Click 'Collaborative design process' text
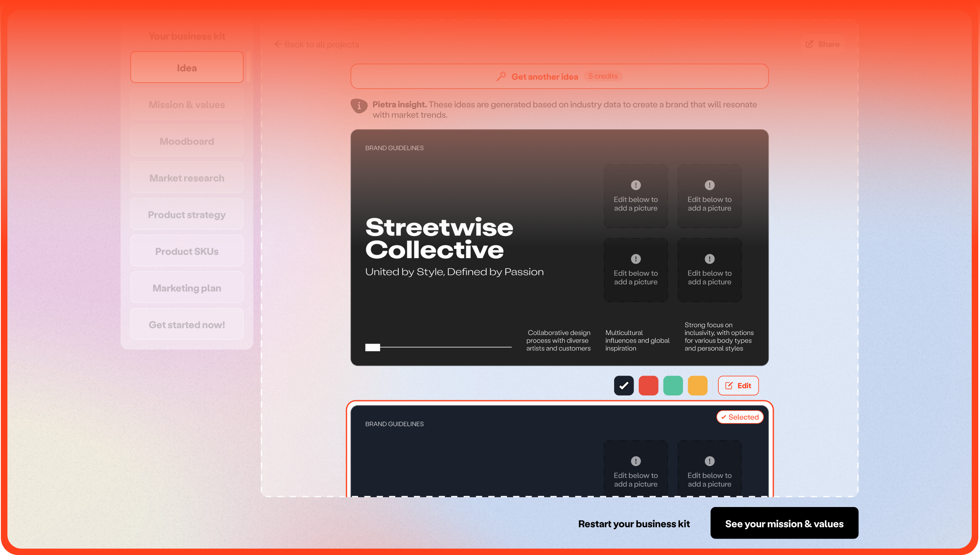980x555 pixels. coord(558,341)
